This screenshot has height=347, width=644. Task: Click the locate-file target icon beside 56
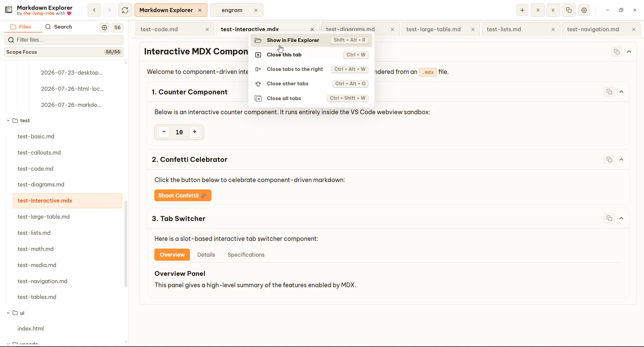[x=104, y=28]
